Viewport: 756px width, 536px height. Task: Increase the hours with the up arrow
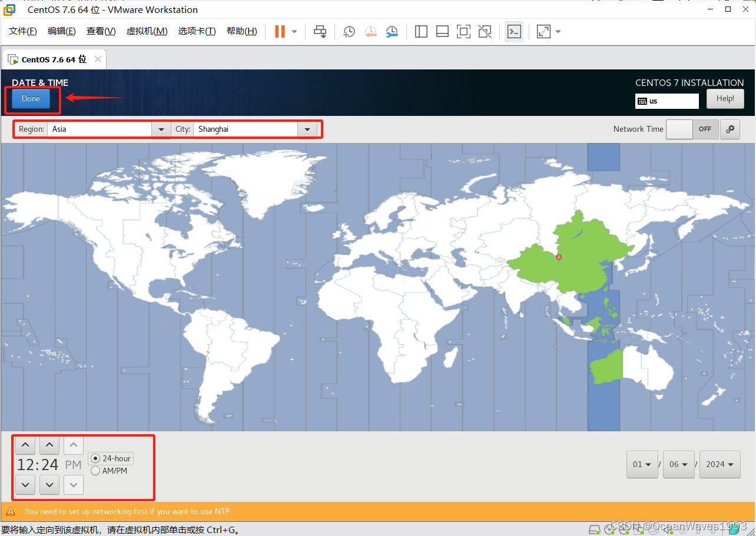coord(25,445)
